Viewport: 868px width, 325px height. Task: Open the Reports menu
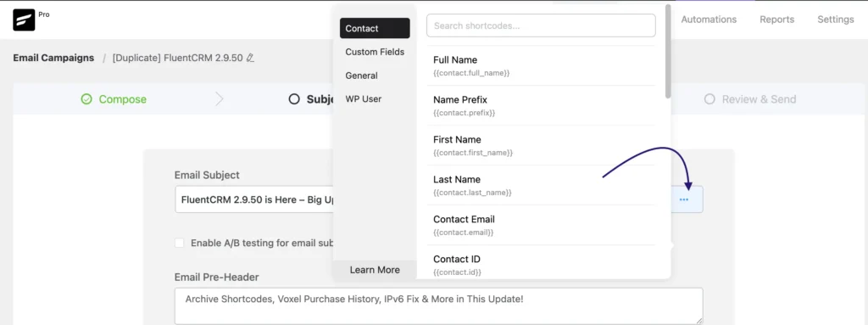(776, 20)
